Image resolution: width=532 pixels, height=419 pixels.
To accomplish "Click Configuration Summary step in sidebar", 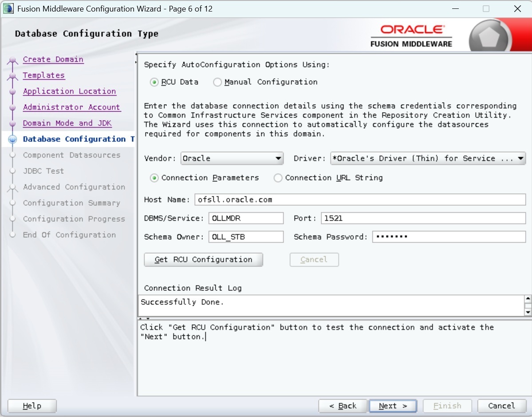I will (71, 203).
